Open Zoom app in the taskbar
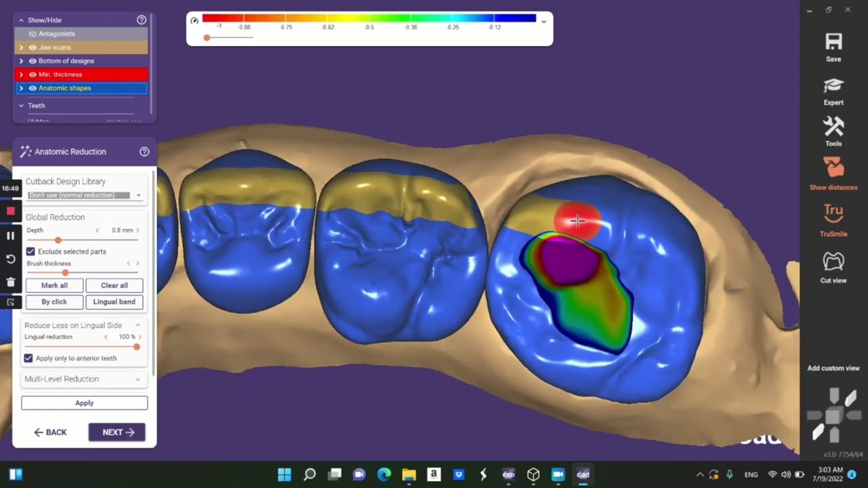The width and height of the screenshot is (868, 488). click(558, 474)
